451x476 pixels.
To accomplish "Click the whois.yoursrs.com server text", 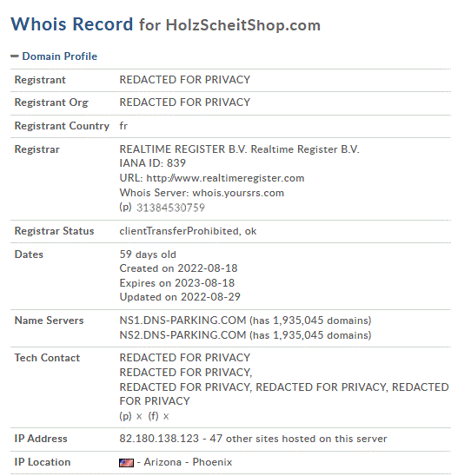I will tap(238, 193).
